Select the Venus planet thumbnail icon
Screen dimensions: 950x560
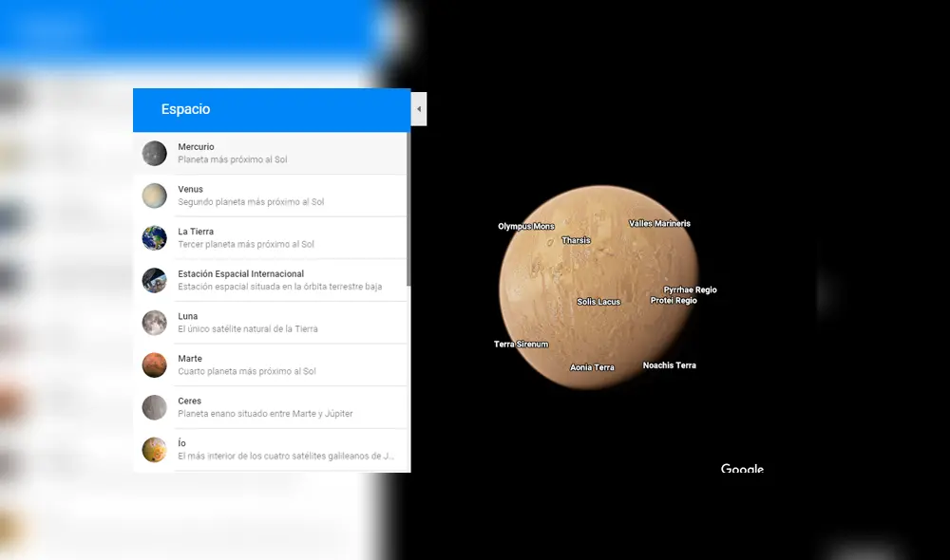pyautogui.click(x=154, y=196)
